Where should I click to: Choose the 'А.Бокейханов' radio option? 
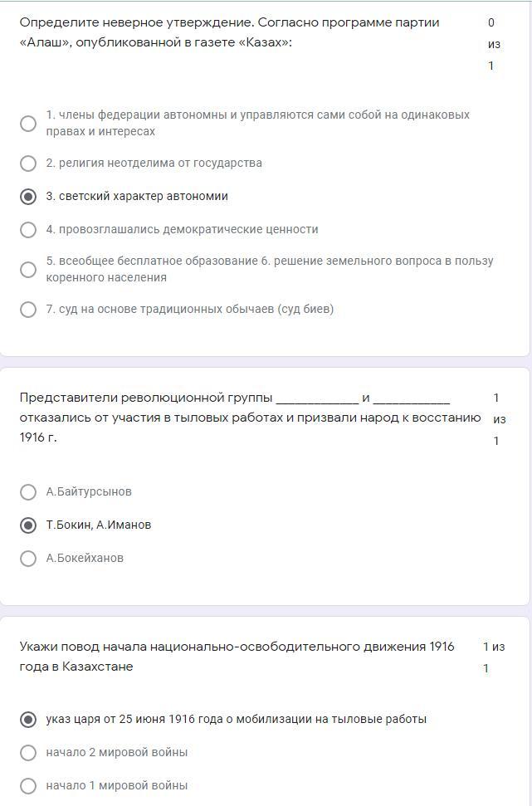(28, 559)
